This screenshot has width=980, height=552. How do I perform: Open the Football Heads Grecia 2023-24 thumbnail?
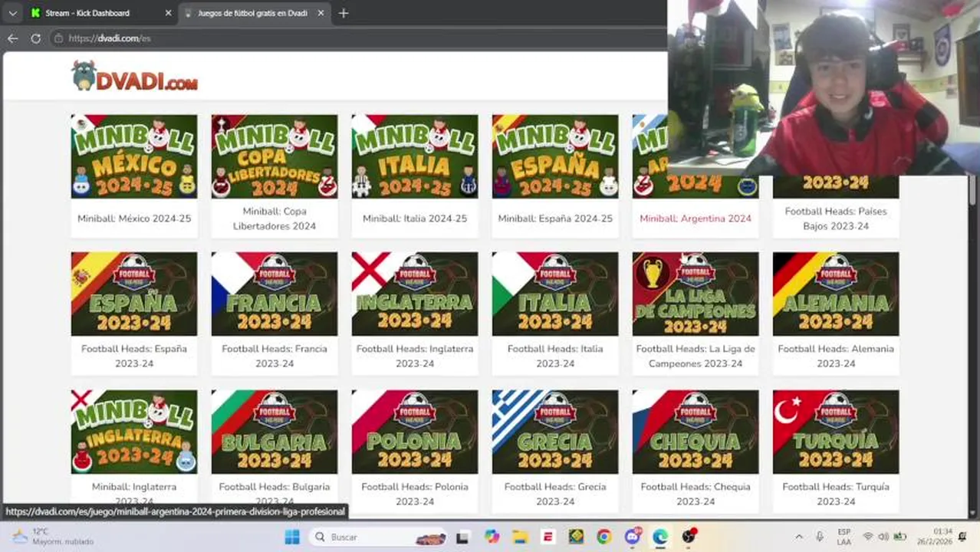[555, 432]
